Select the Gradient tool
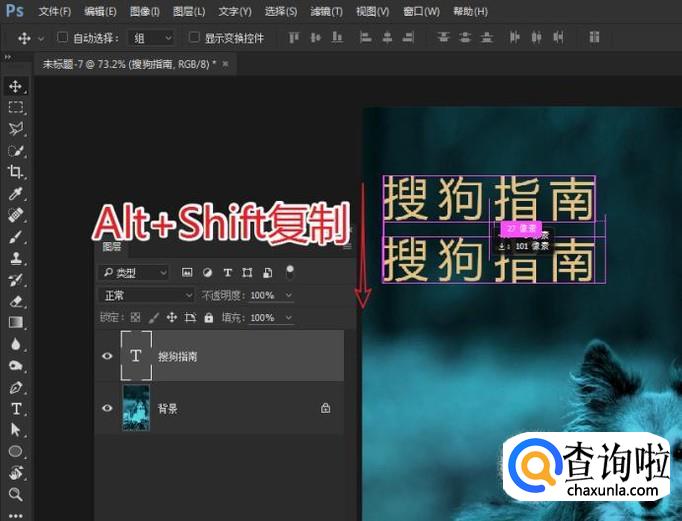The image size is (682, 521). 16,322
